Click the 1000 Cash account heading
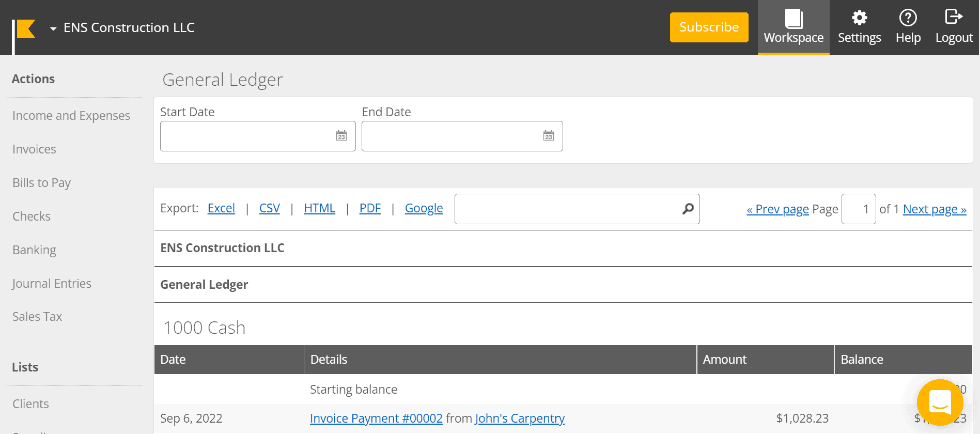Image resolution: width=980 pixels, height=434 pixels. point(204,328)
